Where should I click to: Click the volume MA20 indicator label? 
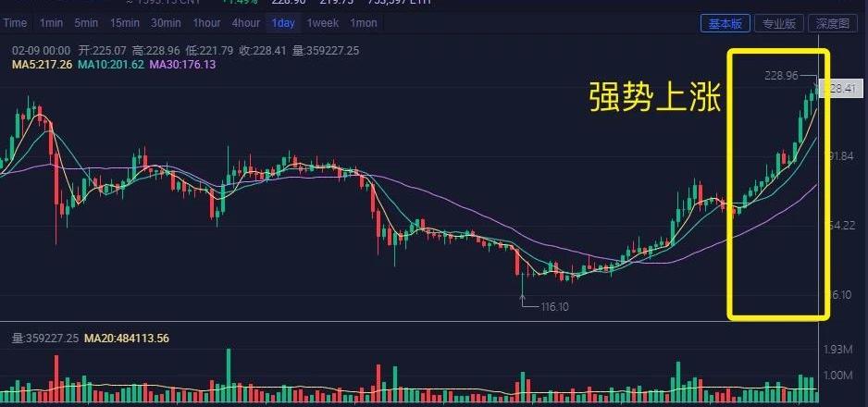[x=126, y=338]
